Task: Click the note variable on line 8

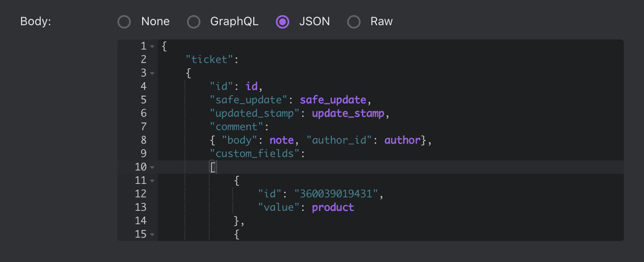Action: 282,140
